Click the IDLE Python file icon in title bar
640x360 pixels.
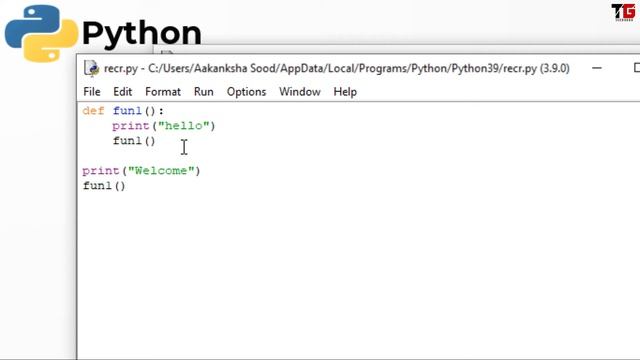click(x=91, y=68)
